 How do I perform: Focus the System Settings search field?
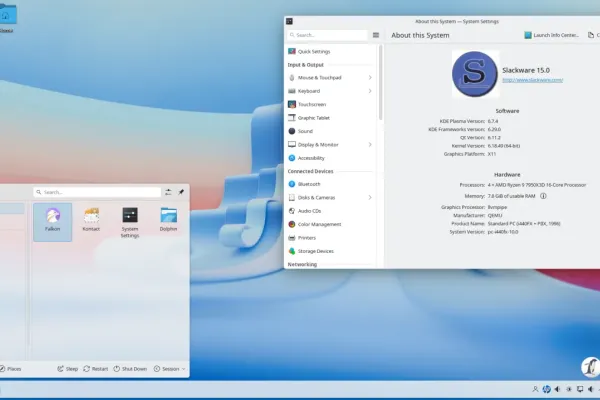click(327, 35)
